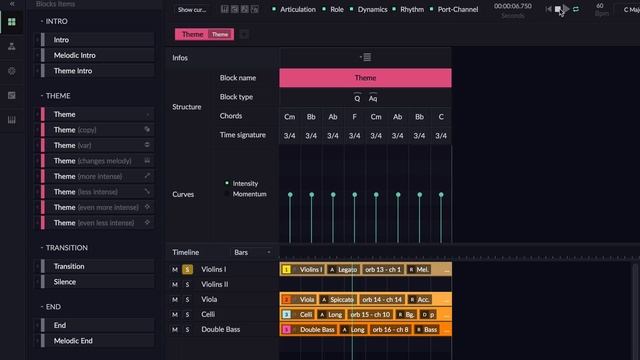
Task: Open the piano keys icon in sidebar
Action: (12, 120)
